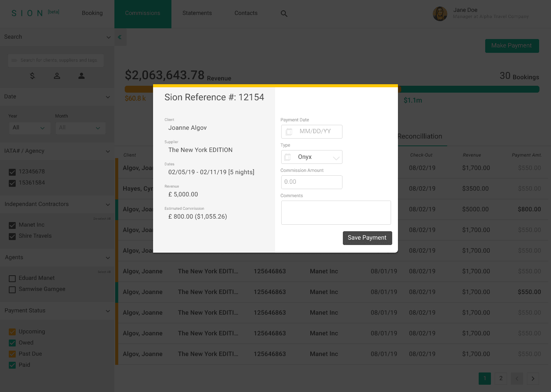Viewport: 551px width, 392px height.
Task: Click the $2,063,643.78 Revenue total
Action: [x=178, y=75]
